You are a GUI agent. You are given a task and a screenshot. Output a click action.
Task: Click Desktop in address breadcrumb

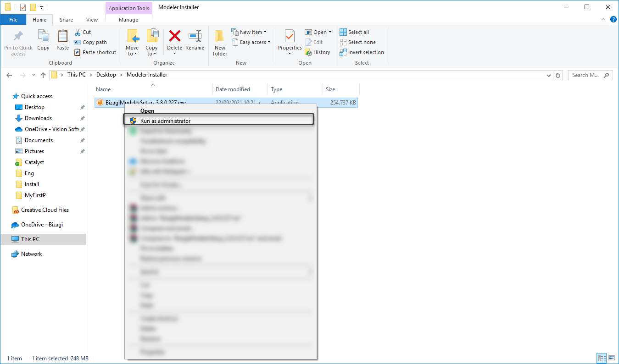[106, 75]
